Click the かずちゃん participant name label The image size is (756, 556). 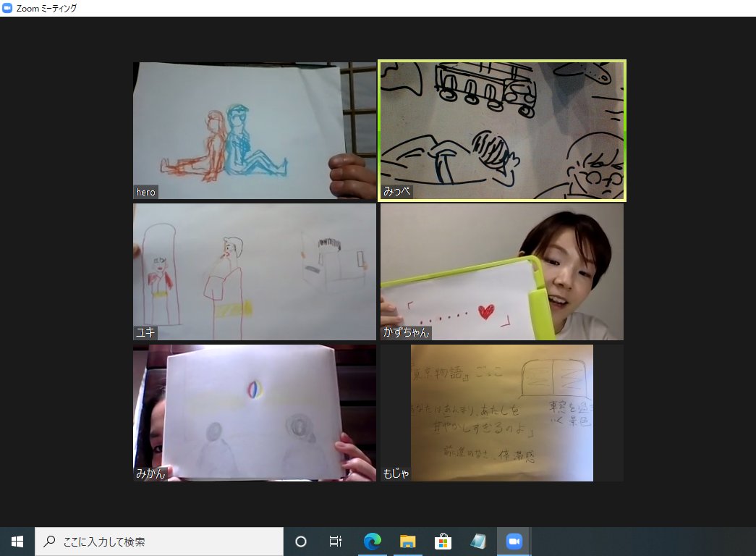tap(406, 333)
